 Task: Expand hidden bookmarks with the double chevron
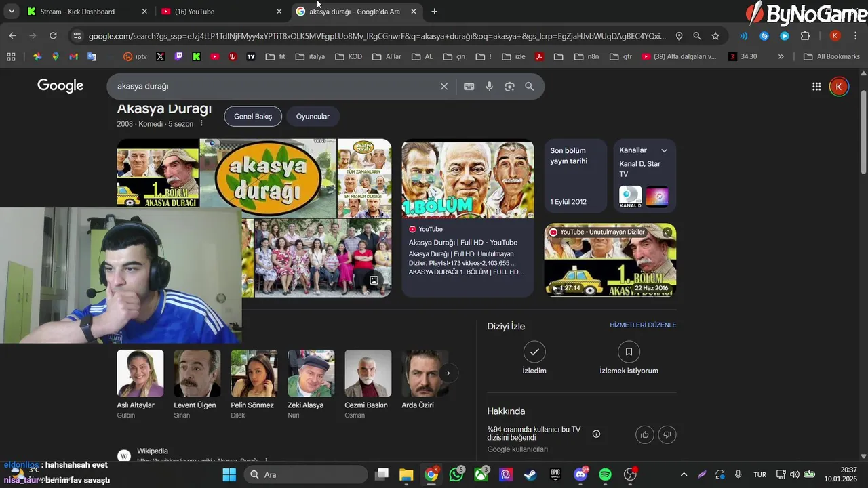click(x=781, y=56)
